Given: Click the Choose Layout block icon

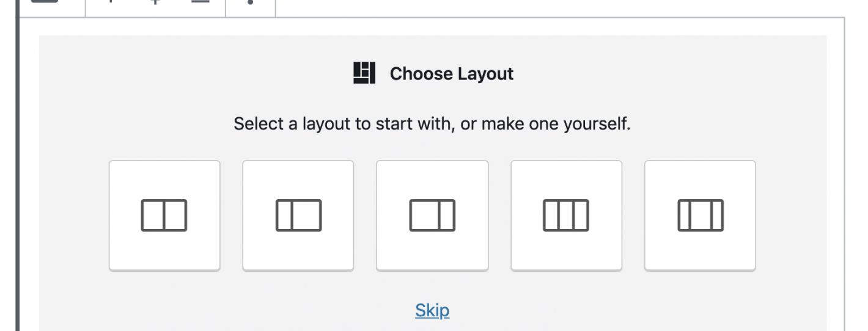Looking at the screenshot, I should 364,73.
